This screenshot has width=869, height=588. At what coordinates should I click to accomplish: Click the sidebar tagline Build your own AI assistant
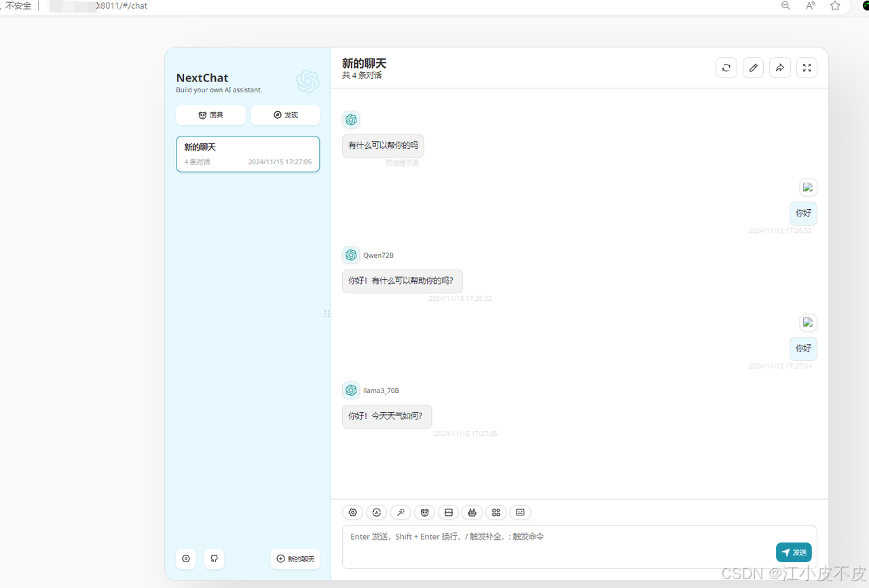(219, 90)
